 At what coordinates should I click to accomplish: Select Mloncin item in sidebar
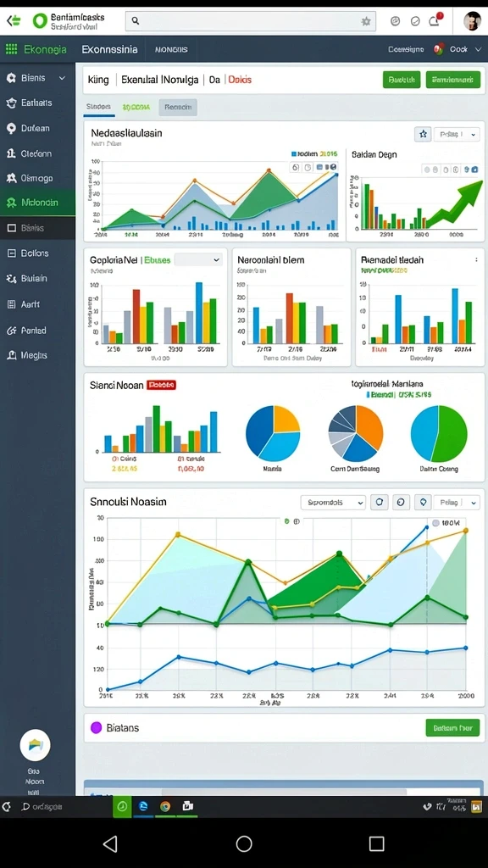point(37,203)
